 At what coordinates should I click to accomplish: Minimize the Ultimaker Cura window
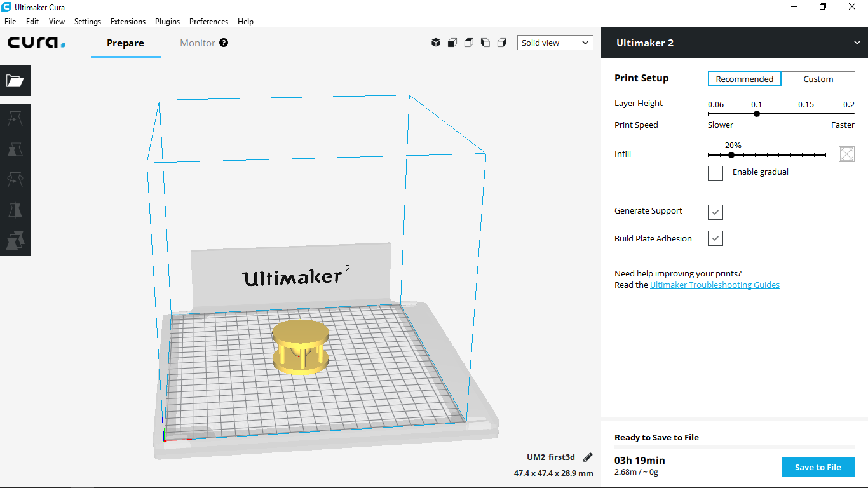[794, 6]
